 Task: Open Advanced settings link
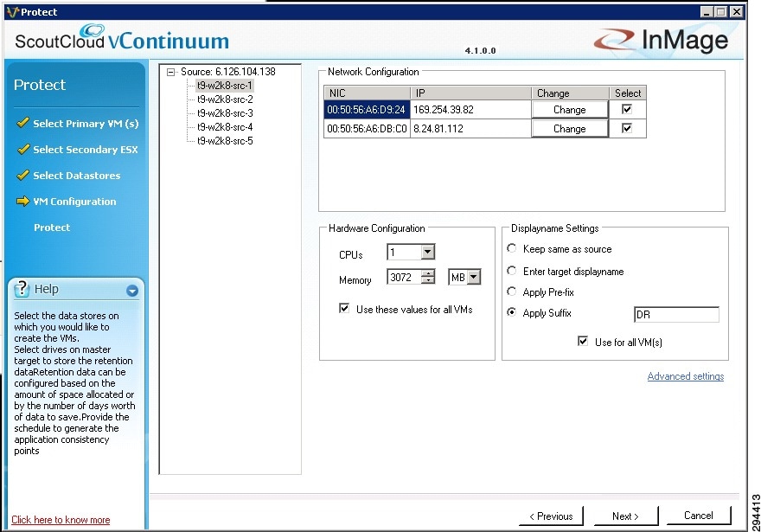point(685,376)
